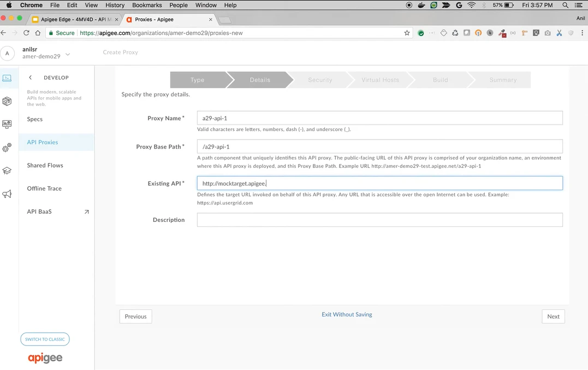Open the Chrome Window menu
Viewport: 588px width, 370px height.
206,5
